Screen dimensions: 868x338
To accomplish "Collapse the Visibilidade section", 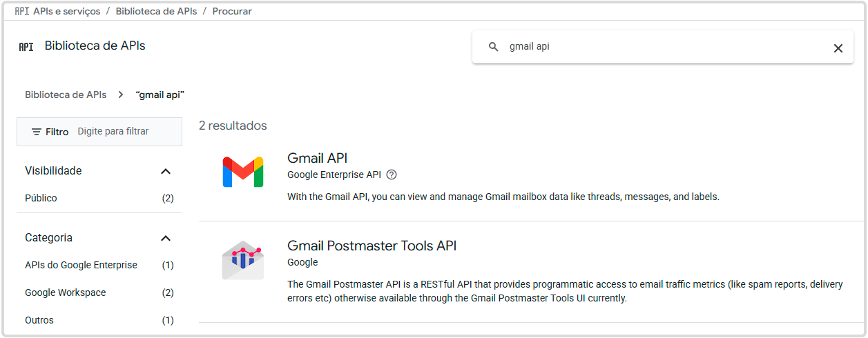I will 165,171.
